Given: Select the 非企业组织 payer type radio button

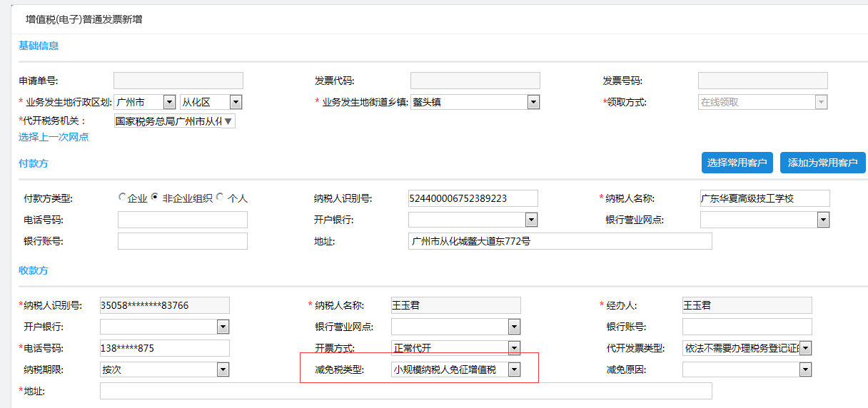Looking at the screenshot, I should [x=154, y=198].
